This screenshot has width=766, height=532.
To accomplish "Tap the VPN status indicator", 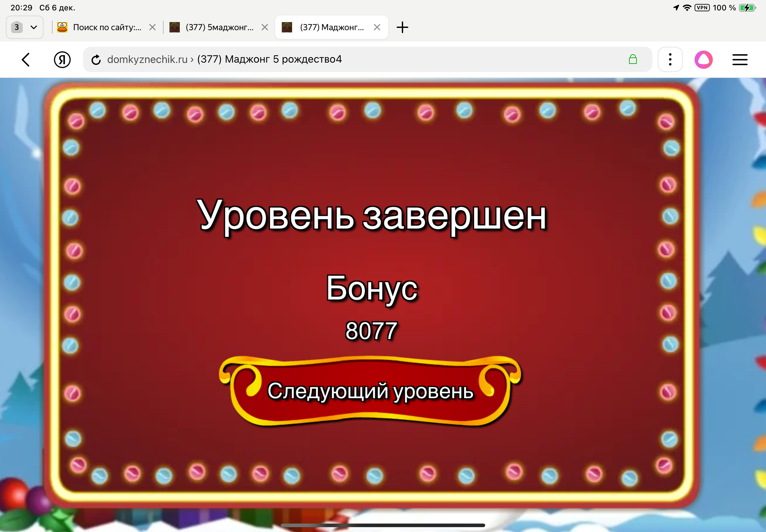I will tap(702, 8).
